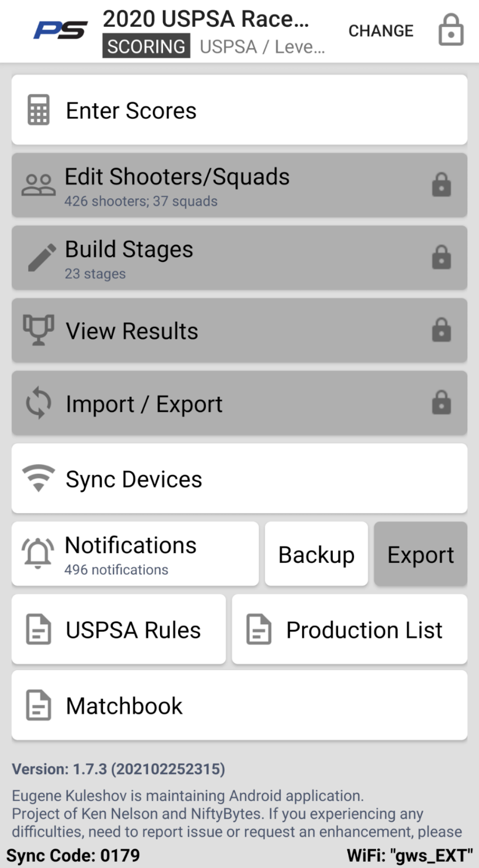Tap the 2020 USPSA Race match title

pos(206,20)
